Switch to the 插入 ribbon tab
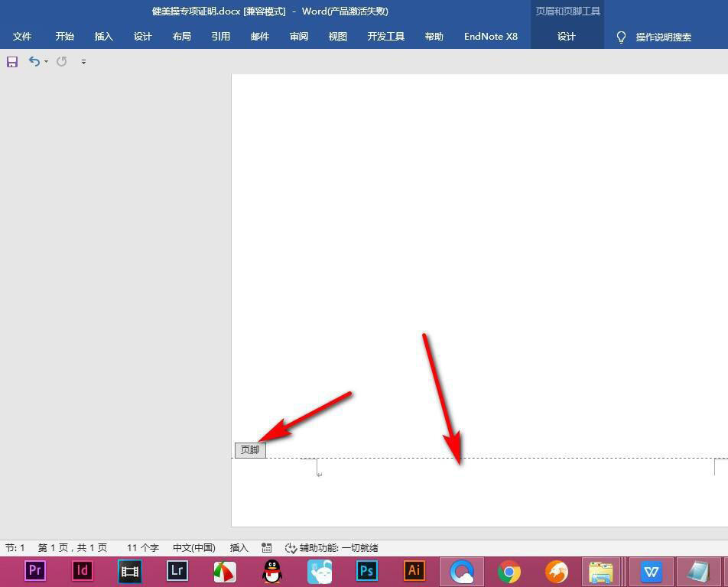This screenshot has height=587, width=728. (103, 36)
